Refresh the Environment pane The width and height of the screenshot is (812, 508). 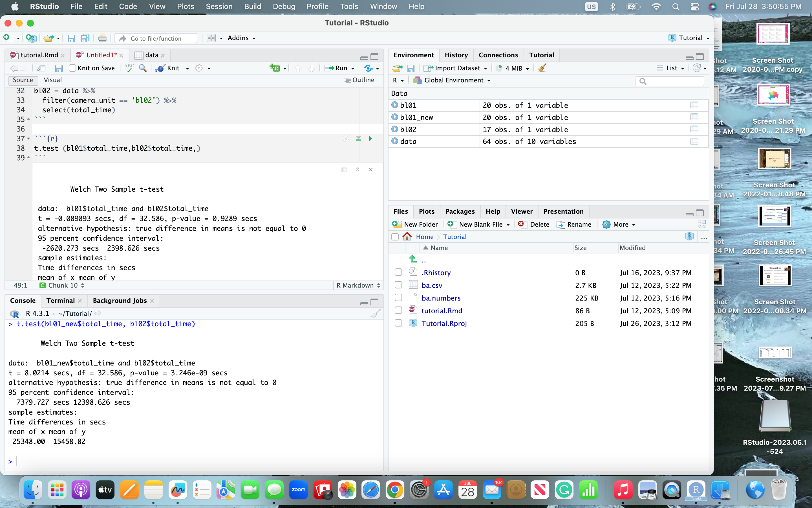coord(697,68)
